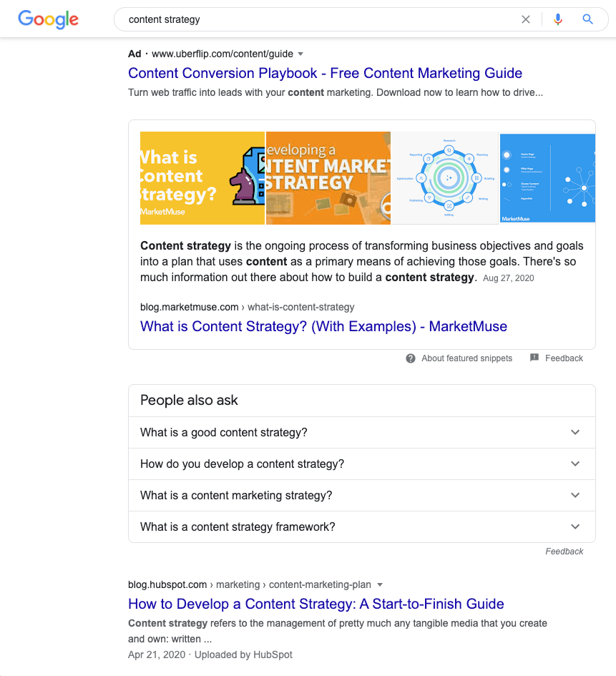Expand "What is a content strategy framework?"
The width and height of the screenshot is (616, 676).
click(575, 526)
